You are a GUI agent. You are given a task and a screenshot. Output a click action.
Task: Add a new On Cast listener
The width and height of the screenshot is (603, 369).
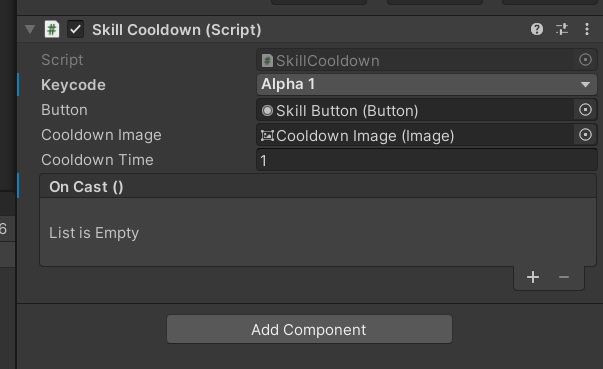click(533, 277)
